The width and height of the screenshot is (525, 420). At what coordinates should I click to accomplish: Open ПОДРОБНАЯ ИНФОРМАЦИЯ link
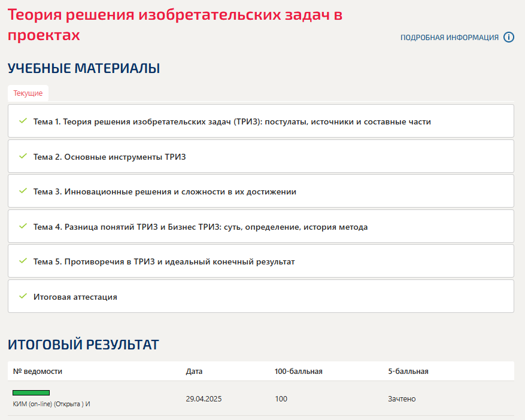(x=450, y=38)
